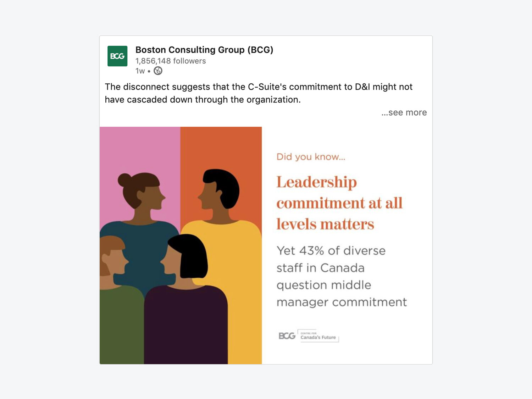Open the post illustration of four people
Image resolution: width=532 pixels, height=399 pixels.
click(181, 245)
